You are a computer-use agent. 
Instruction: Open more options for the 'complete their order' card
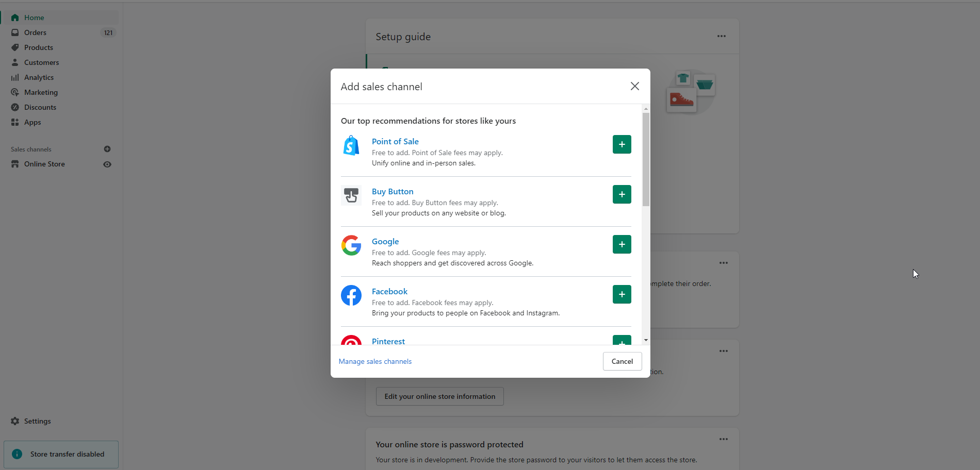click(x=724, y=263)
